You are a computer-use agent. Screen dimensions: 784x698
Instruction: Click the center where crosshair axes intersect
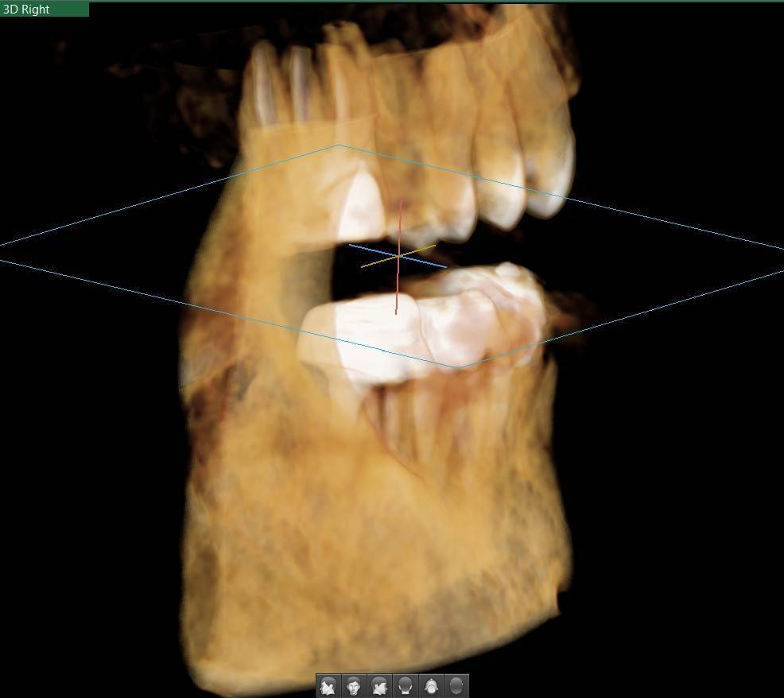pos(398,256)
